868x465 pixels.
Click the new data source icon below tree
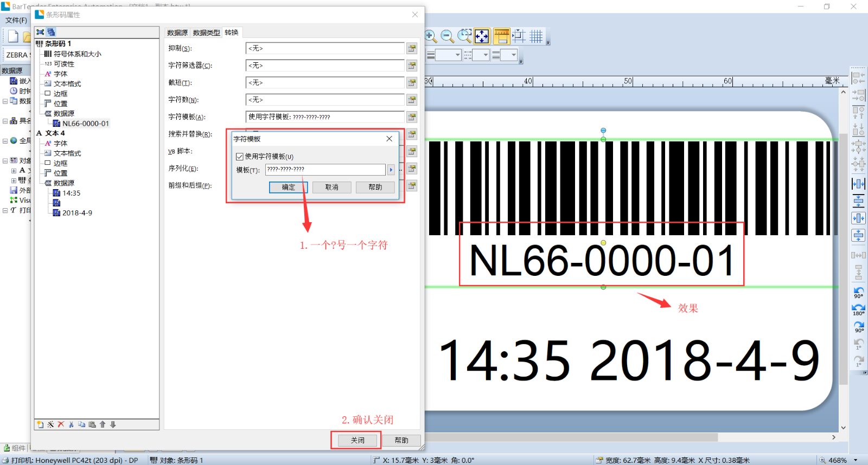(40, 424)
